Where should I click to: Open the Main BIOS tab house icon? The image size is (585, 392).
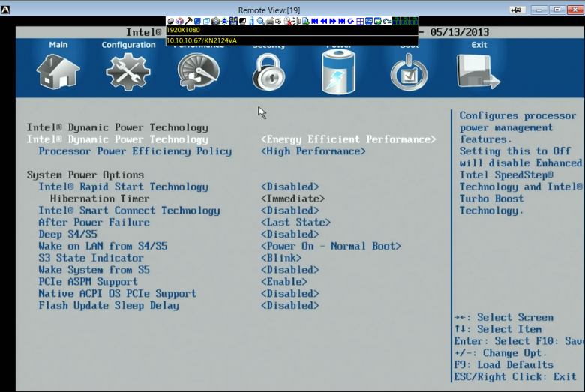point(58,71)
